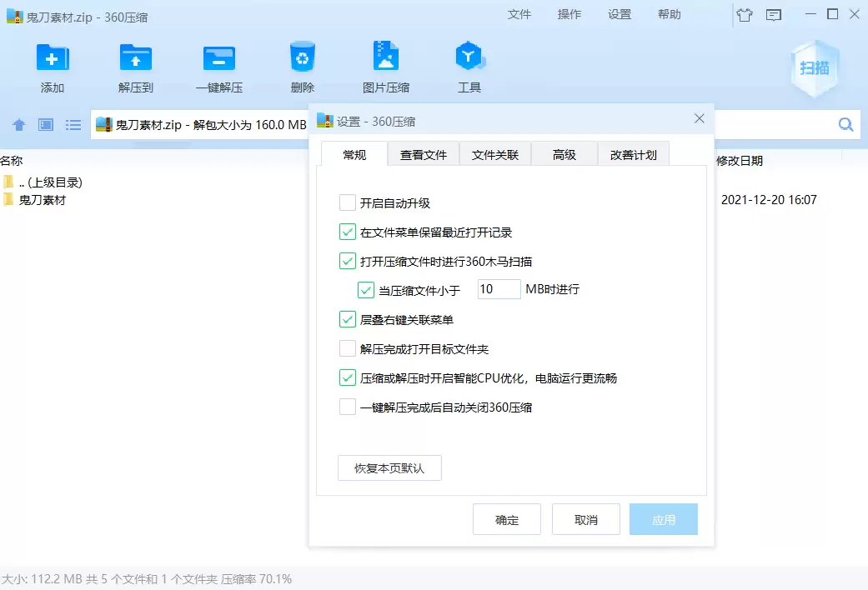868x590 pixels.
Task: Uncheck 层叠右键关联菜单 option
Action: (348, 319)
